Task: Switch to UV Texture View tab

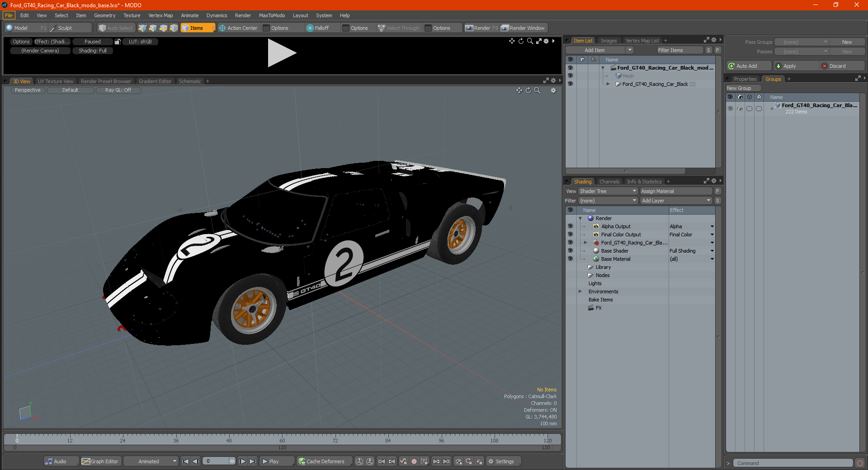Action: [x=56, y=81]
